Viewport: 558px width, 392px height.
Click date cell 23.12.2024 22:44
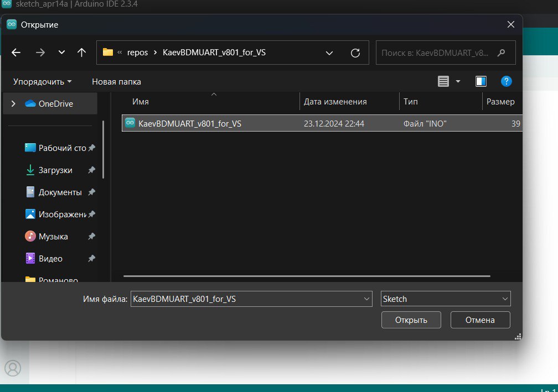(x=334, y=124)
